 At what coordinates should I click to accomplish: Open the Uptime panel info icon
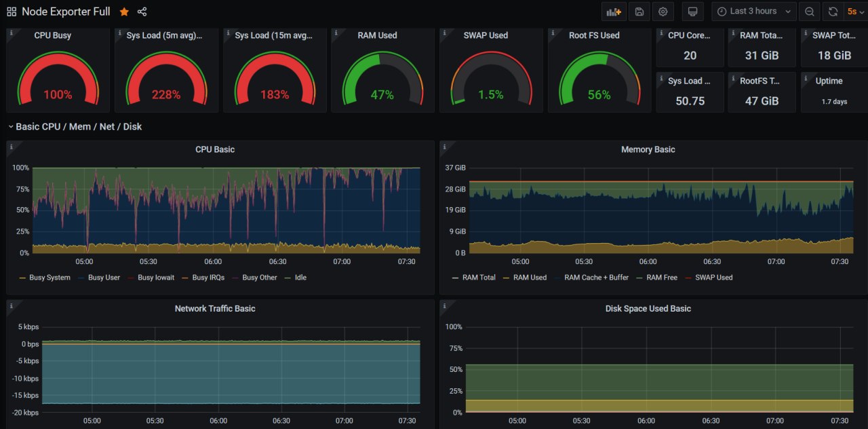(805, 77)
